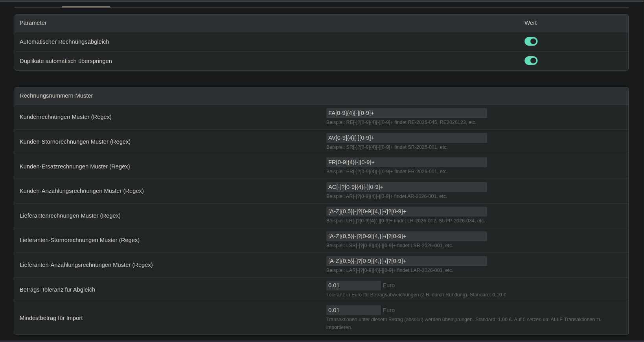
Task: Click the Mindestbetrag für Import label text
Action: (51, 318)
